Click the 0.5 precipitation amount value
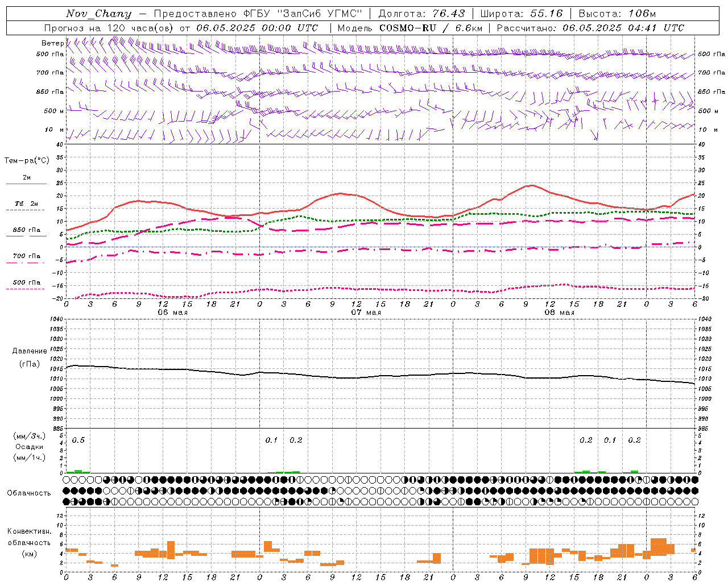This screenshot has height=582, width=728. [x=78, y=440]
